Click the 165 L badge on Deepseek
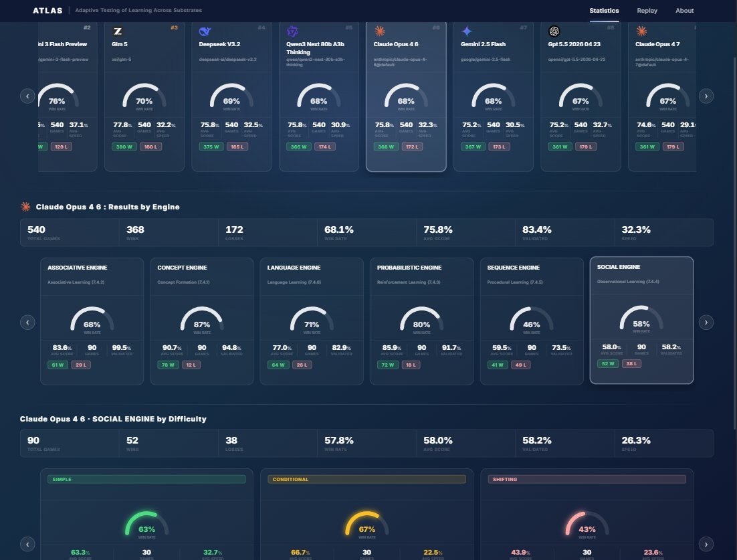Image resolution: width=737 pixels, height=560 pixels. coord(237,147)
